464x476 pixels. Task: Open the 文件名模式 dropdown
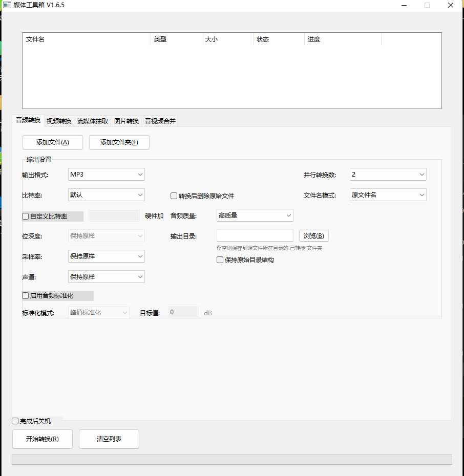pos(388,195)
